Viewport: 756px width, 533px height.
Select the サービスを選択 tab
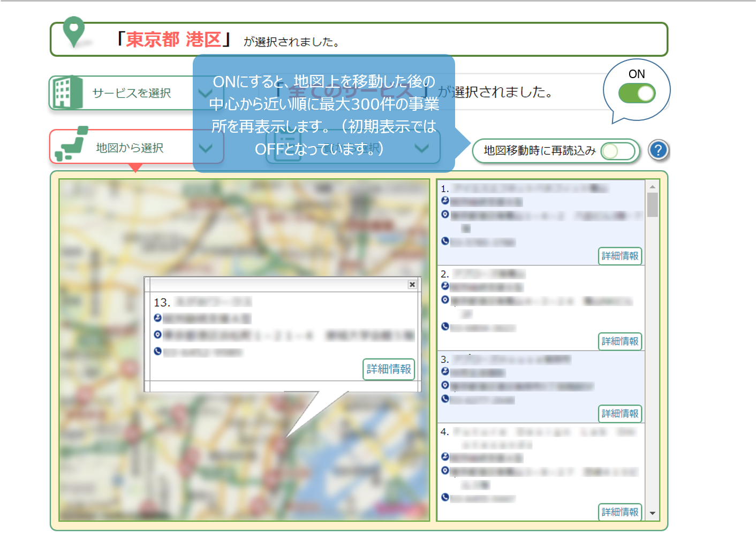tap(137, 93)
